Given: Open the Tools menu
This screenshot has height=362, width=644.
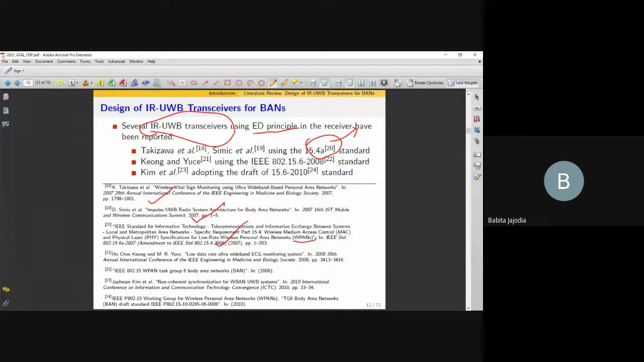Looking at the screenshot, I should coord(99,61).
